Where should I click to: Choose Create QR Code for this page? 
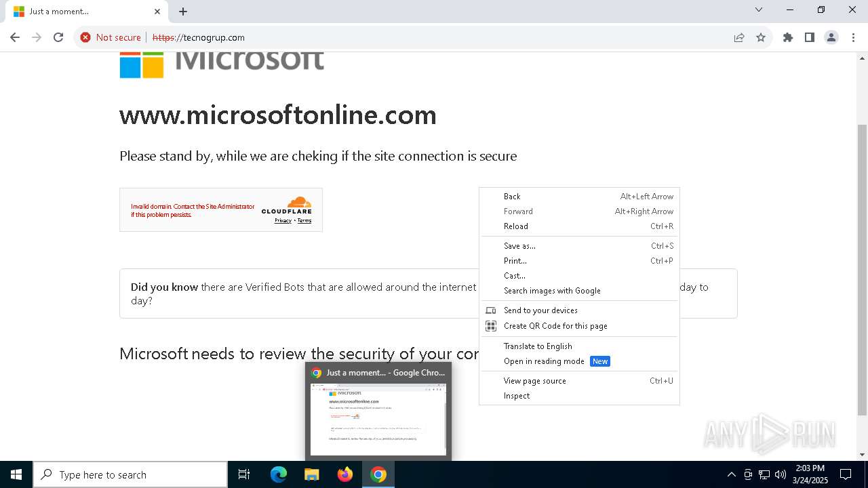[x=579, y=326]
